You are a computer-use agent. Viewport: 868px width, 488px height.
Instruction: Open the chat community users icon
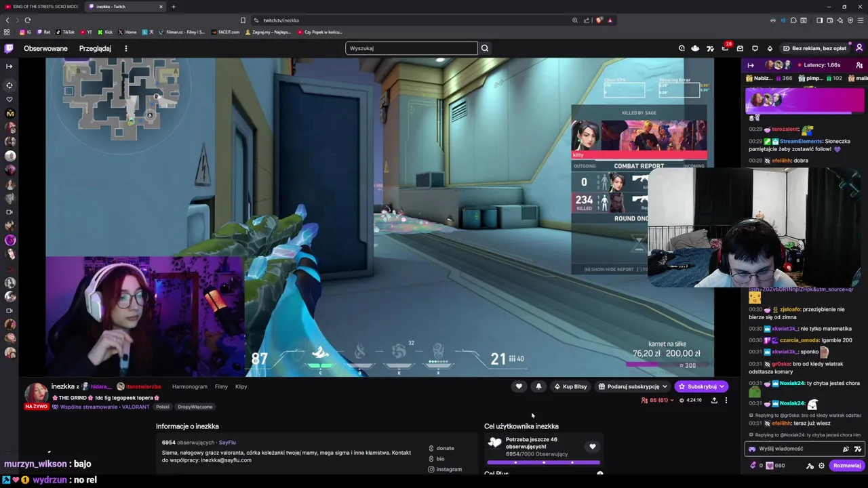click(x=859, y=65)
